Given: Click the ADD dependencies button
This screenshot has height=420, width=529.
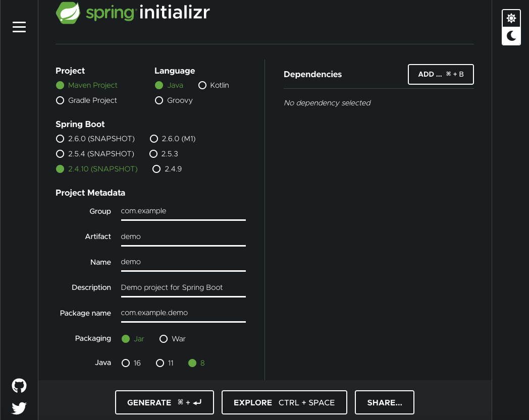Looking at the screenshot, I should pyautogui.click(x=441, y=74).
